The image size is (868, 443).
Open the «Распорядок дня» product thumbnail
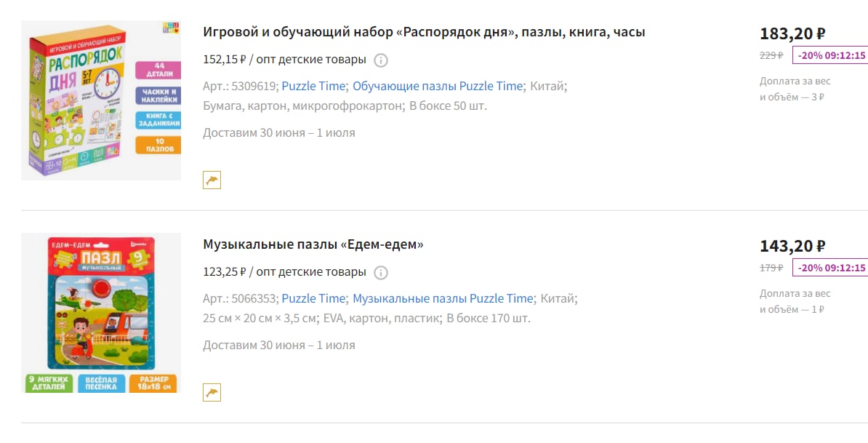pos(101,100)
